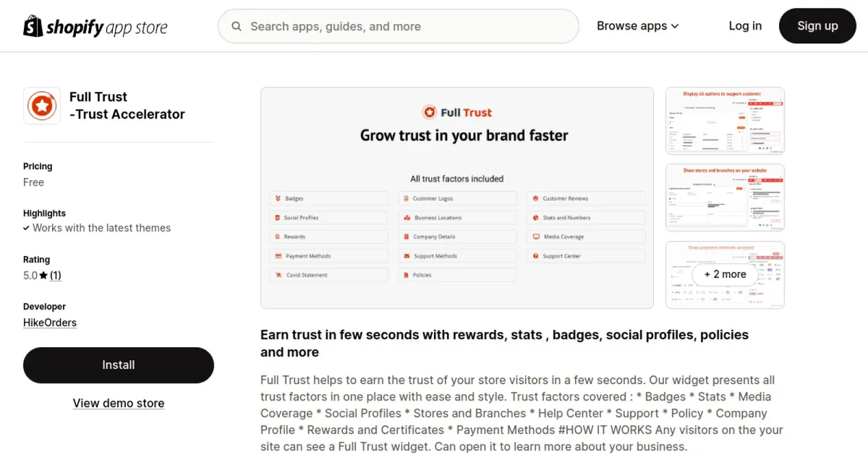Click the Customer Reviews icon in the feature list
Screen dimensions: 868x470
tap(535, 198)
